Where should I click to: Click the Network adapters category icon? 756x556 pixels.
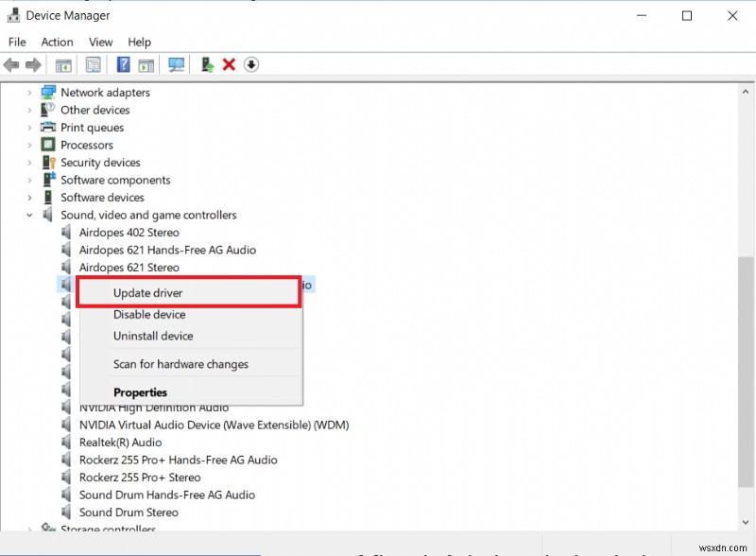[x=48, y=92]
